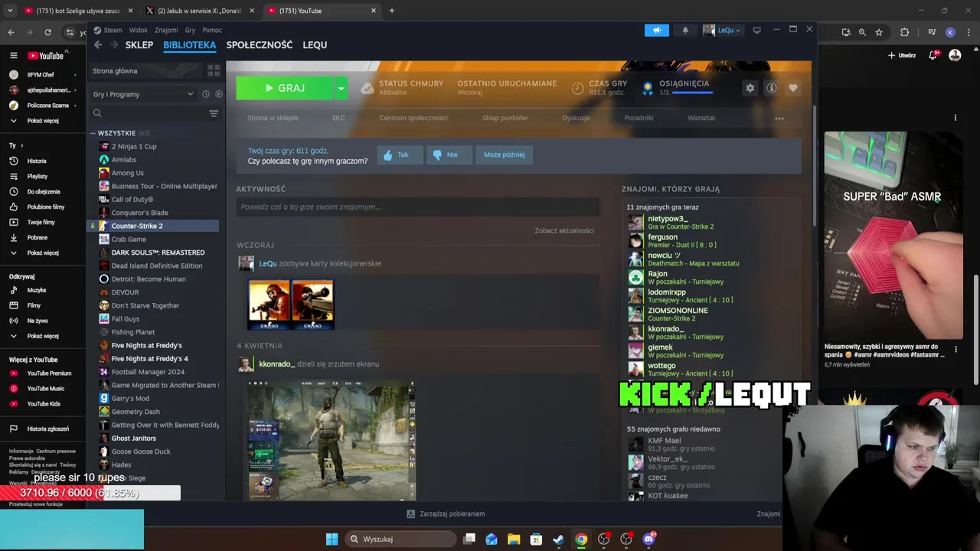
Task: Bookmark page with Chrome star icon
Action: pyautogui.click(x=879, y=32)
